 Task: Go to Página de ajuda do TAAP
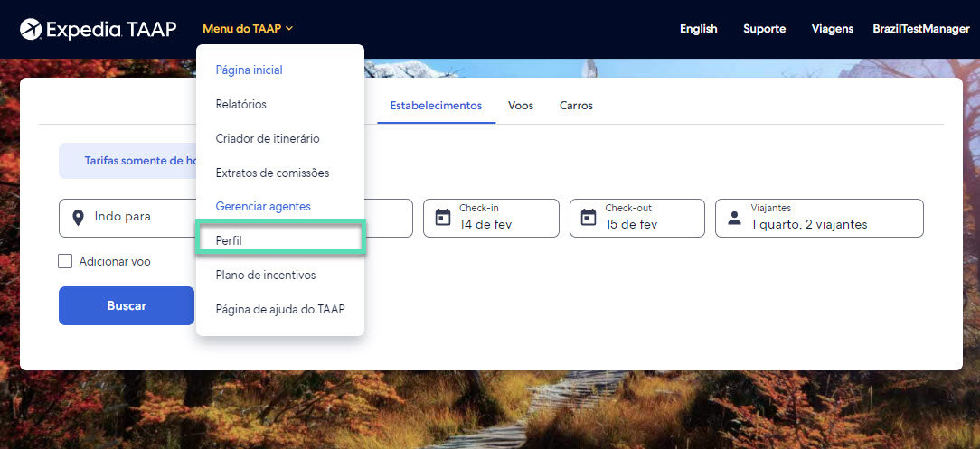(280, 309)
